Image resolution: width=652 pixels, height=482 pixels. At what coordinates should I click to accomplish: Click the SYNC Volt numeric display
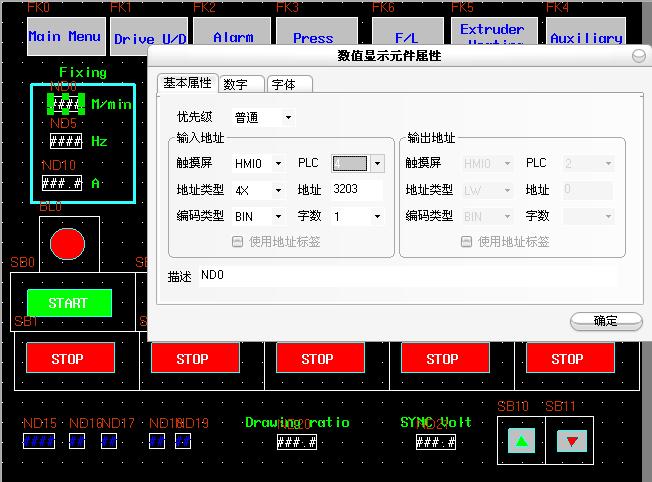[x=436, y=442]
